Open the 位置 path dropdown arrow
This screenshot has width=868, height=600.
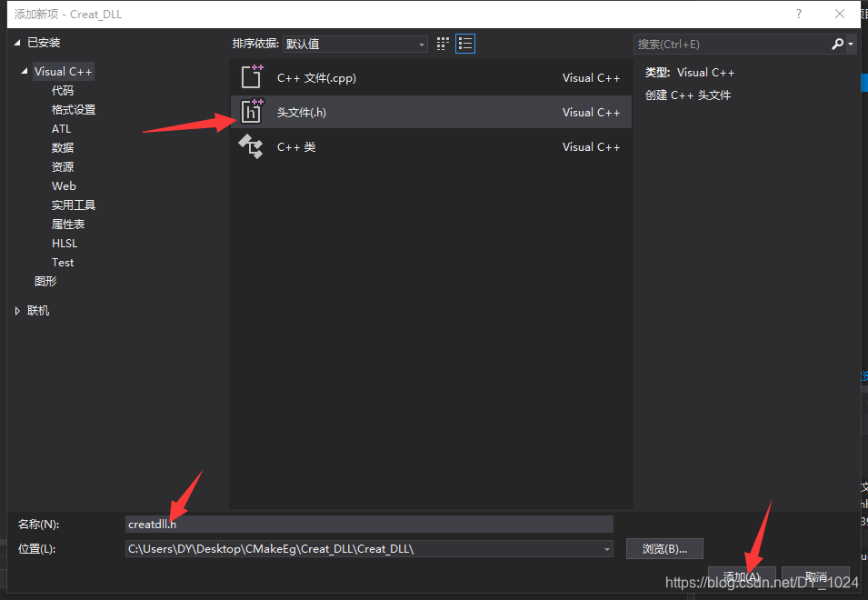607,549
